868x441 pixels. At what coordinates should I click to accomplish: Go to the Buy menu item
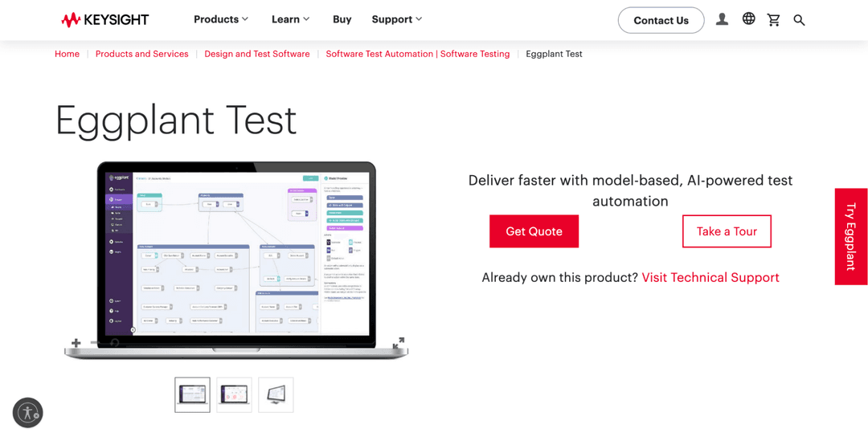342,19
